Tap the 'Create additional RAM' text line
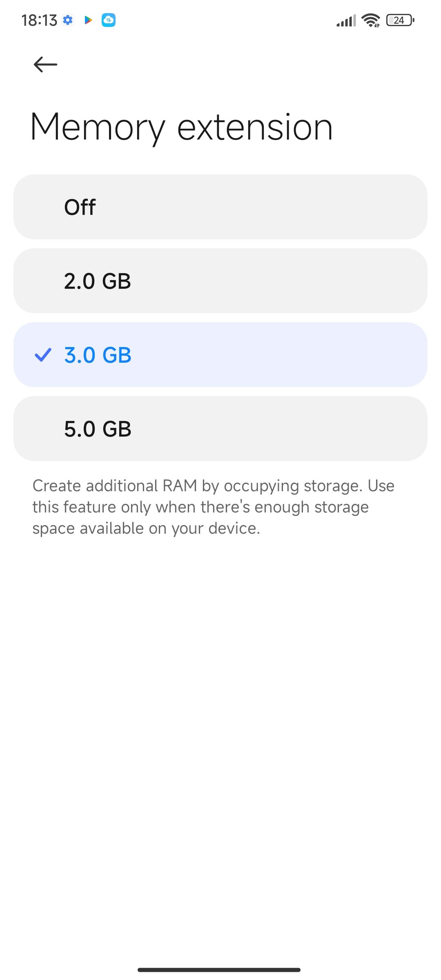 (x=213, y=486)
